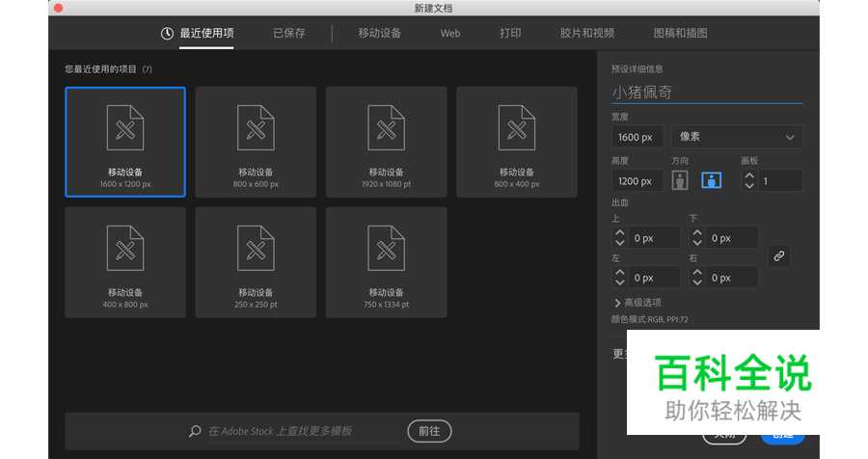Pick the 250 x 250 pt preset icon
868x459 pixels.
coord(256,250)
